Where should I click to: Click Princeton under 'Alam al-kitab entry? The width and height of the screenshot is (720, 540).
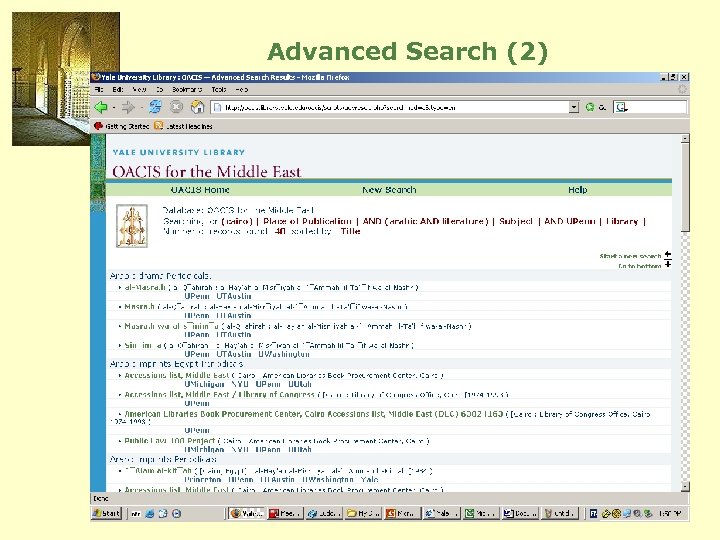point(202,479)
